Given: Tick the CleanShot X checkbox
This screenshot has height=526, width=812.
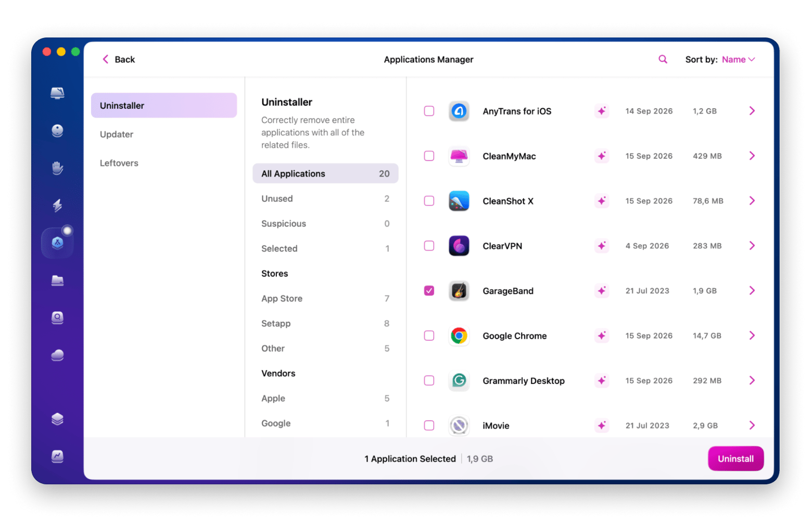Looking at the screenshot, I should [429, 201].
